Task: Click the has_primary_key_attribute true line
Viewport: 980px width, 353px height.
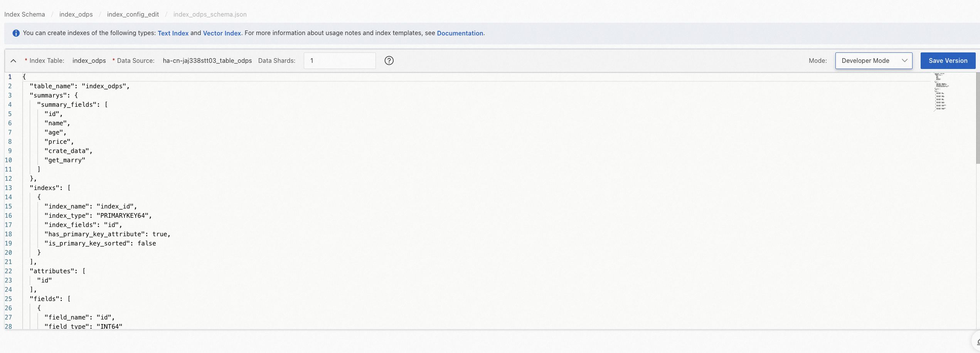Action: click(107, 234)
